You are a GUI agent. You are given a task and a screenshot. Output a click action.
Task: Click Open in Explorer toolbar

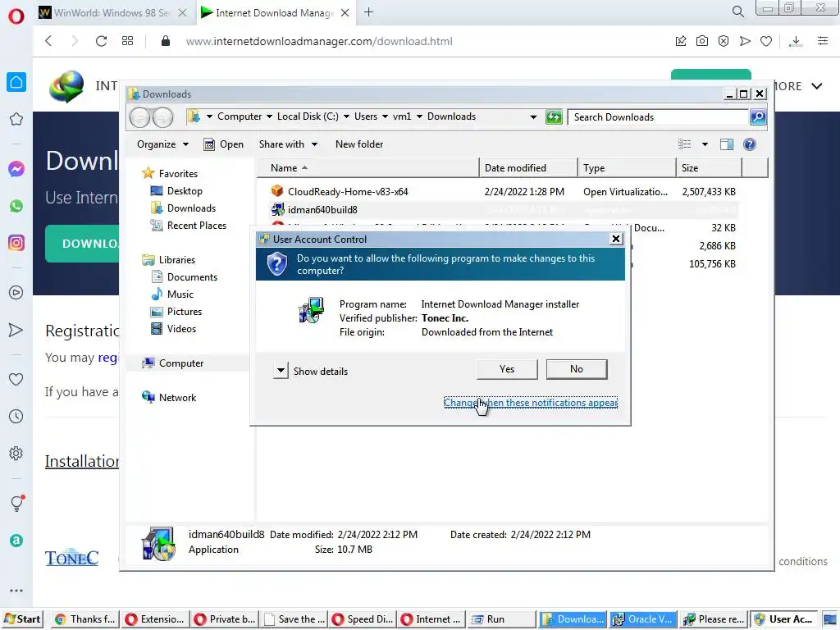[224, 144]
